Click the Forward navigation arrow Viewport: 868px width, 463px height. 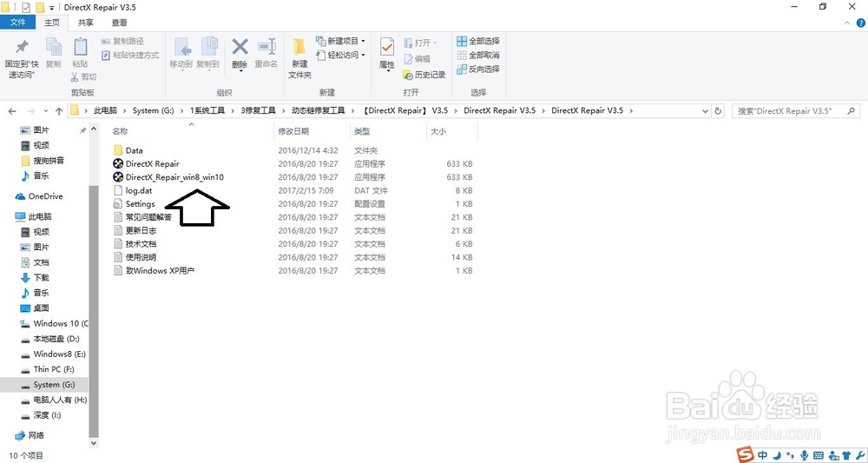(31, 111)
